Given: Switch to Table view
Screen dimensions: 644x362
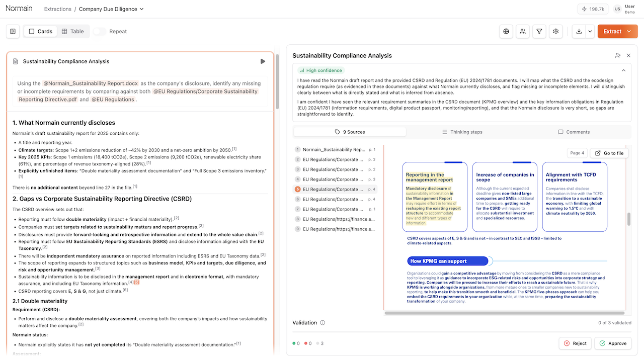Looking at the screenshot, I should point(73,31).
